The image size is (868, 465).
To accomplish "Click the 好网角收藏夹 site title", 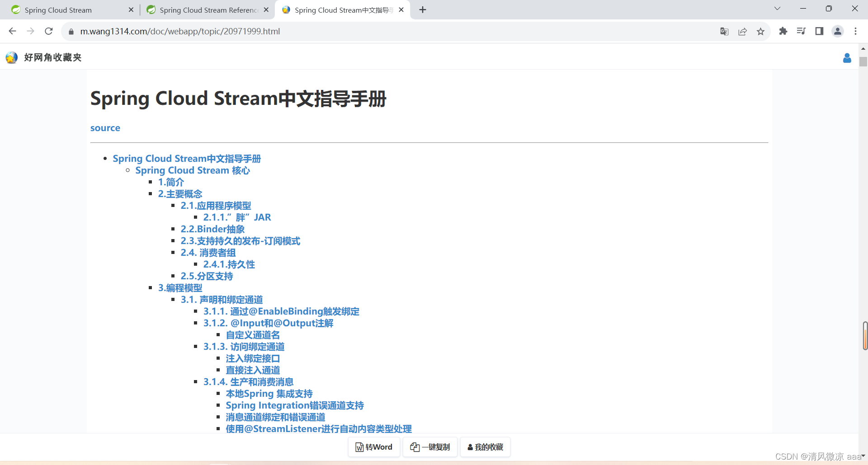I will 53,57.
